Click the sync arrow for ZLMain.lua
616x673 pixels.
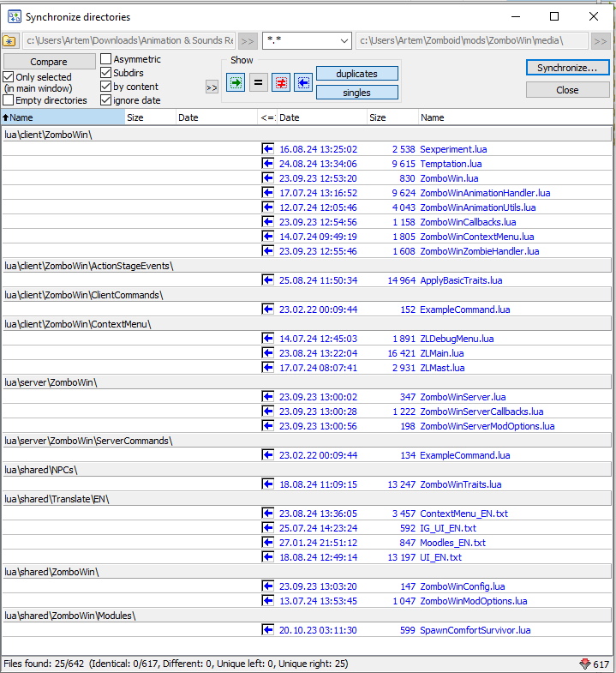(x=268, y=353)
